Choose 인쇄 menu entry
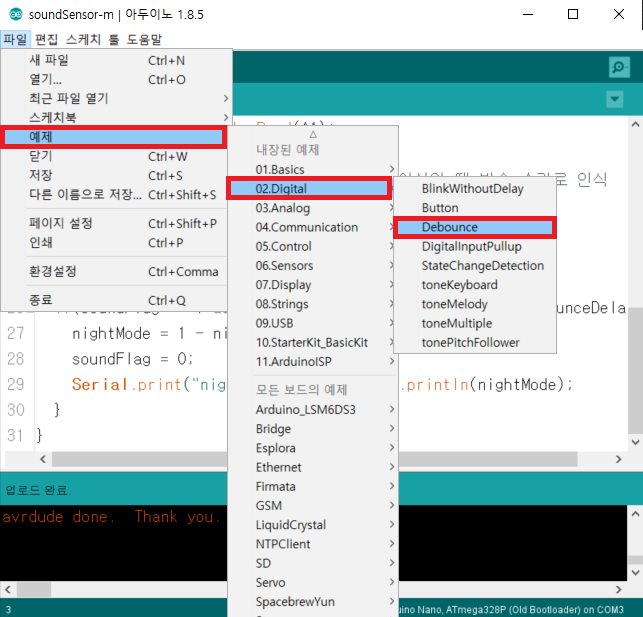This screenshot has width=643, height=617. coord(115,243)
